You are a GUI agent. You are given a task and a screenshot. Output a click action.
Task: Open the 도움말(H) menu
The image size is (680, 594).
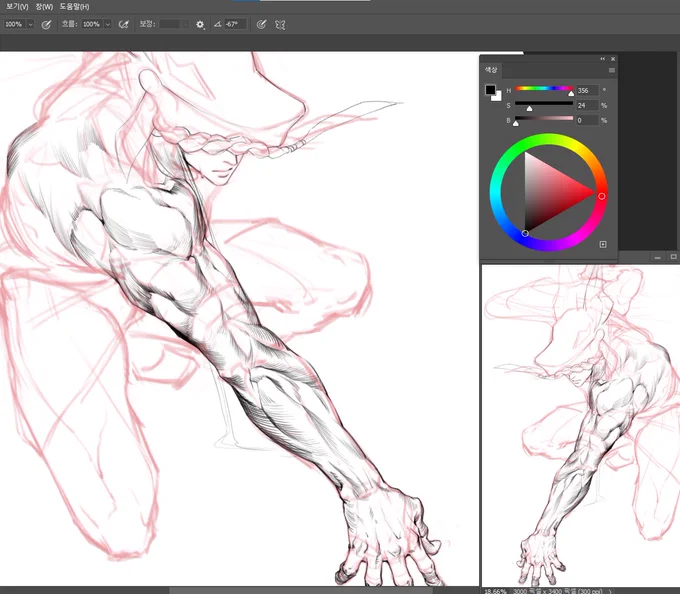[x=74, y=7]
